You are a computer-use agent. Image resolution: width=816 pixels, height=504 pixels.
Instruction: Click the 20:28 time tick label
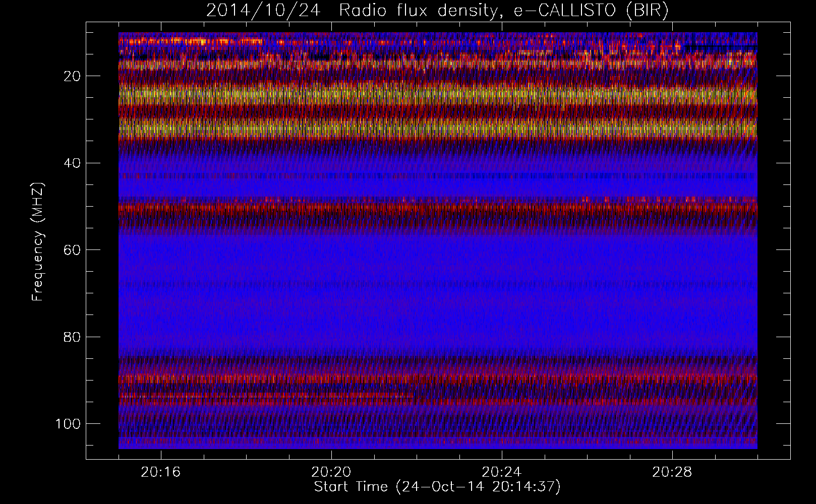[672, 472]
